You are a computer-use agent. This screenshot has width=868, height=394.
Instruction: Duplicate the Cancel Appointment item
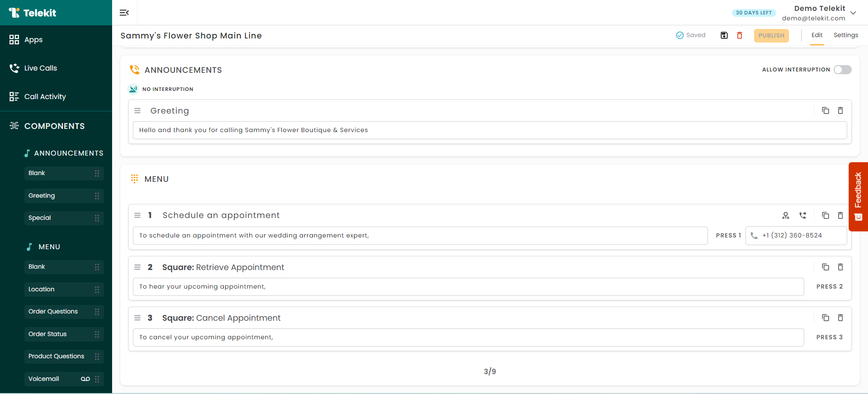point(826,318)
